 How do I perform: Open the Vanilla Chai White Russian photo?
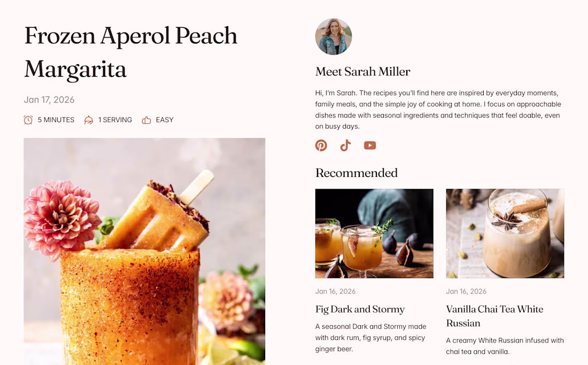point(505,234)
